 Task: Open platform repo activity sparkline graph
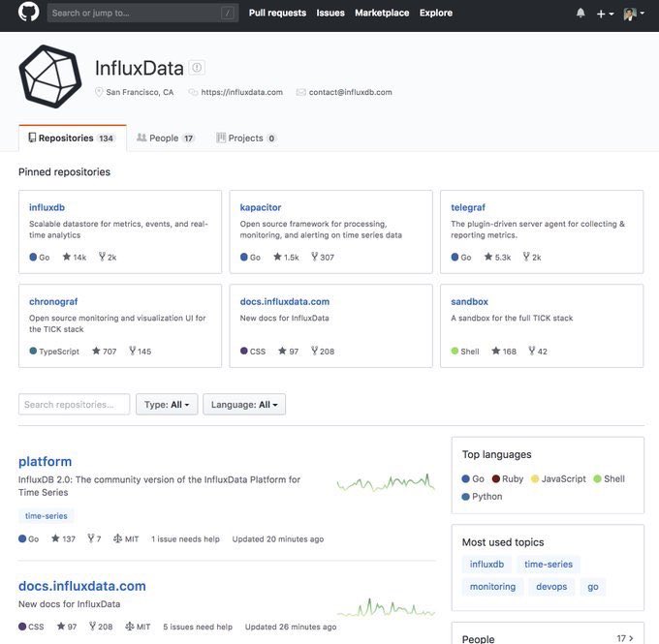386,482
